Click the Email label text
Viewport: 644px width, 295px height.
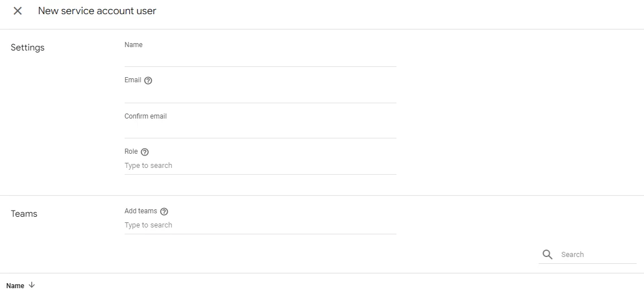click(133, 80)
